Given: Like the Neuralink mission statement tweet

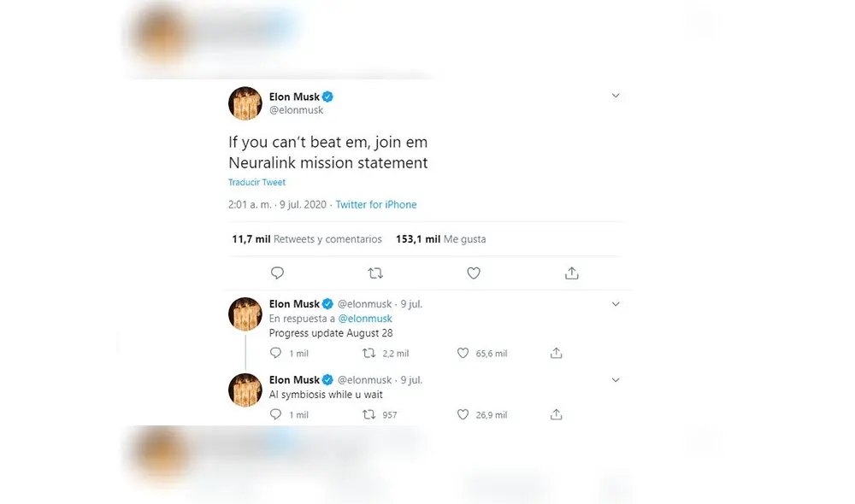Looking at the screenshot, I should (x=474, y=273).
